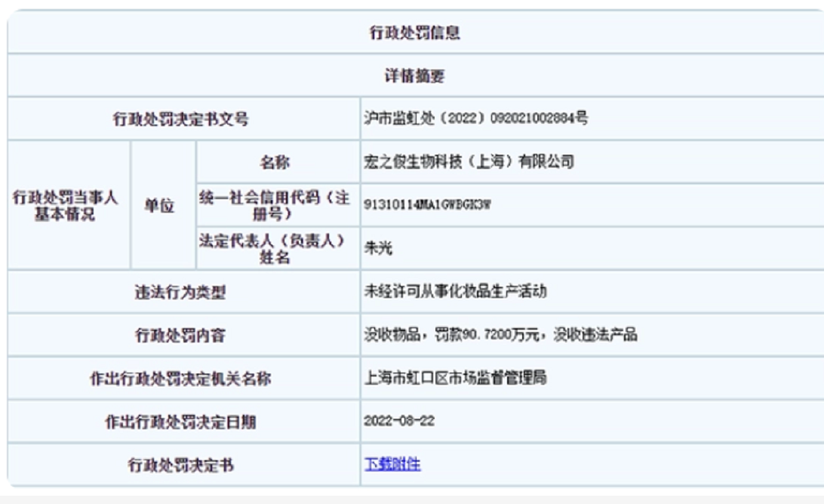The height and width of the screenshot is (504, 824).
Task: Click the 行政处罚内容 label
Action: (180, 335)
